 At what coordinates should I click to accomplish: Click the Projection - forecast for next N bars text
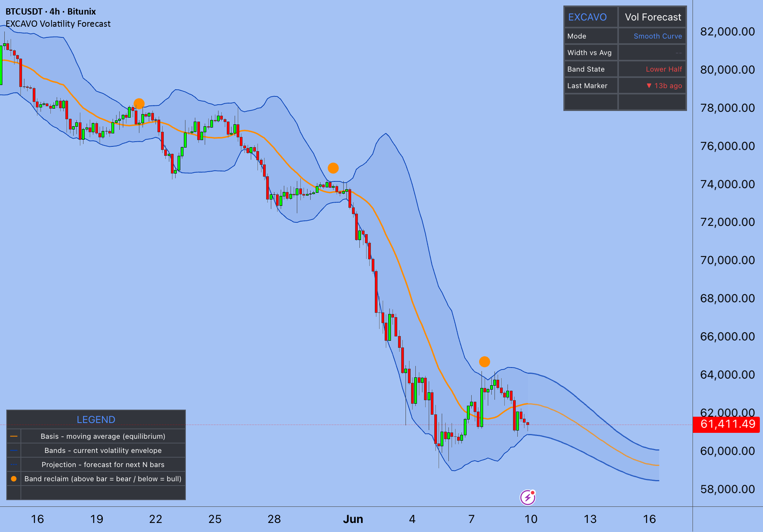click(103, 465)
